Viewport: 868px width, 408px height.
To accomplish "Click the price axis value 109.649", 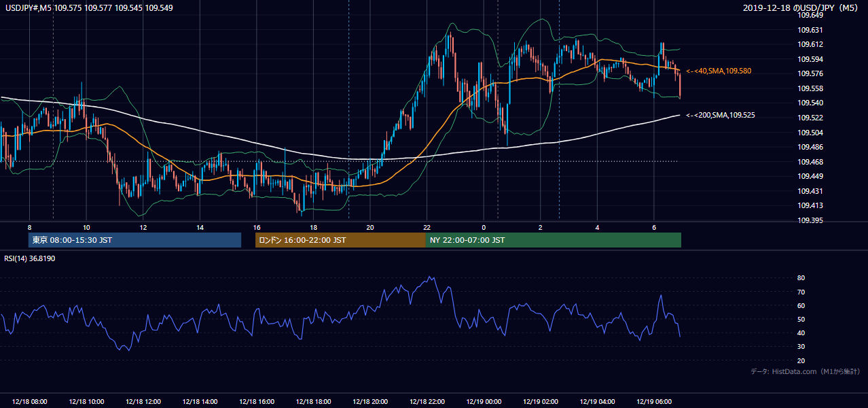I will [x=810, y=15].
